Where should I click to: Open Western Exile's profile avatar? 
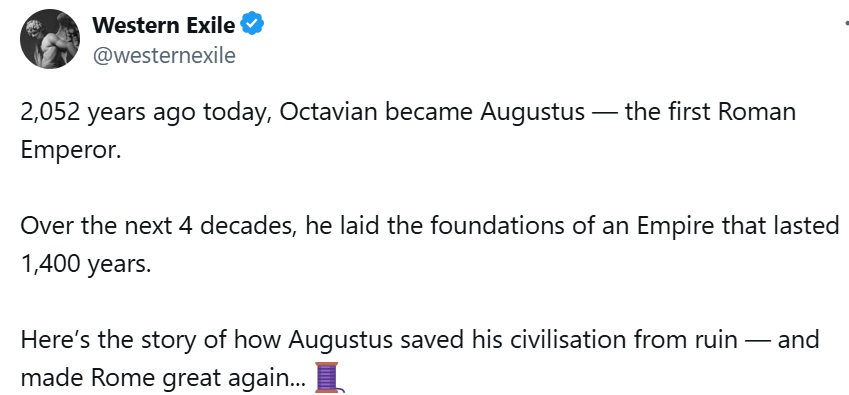coord(50,39)
